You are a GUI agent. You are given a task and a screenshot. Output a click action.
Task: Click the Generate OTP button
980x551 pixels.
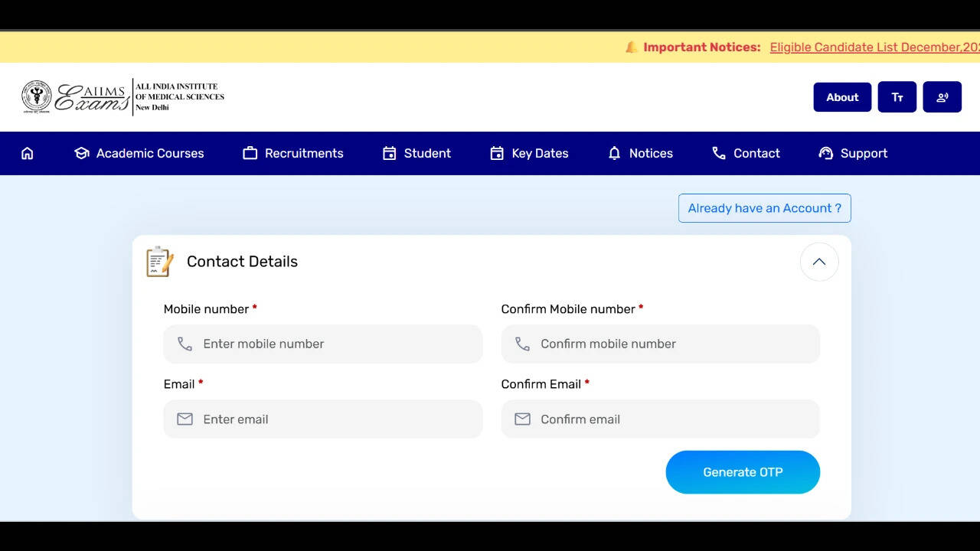743,472
